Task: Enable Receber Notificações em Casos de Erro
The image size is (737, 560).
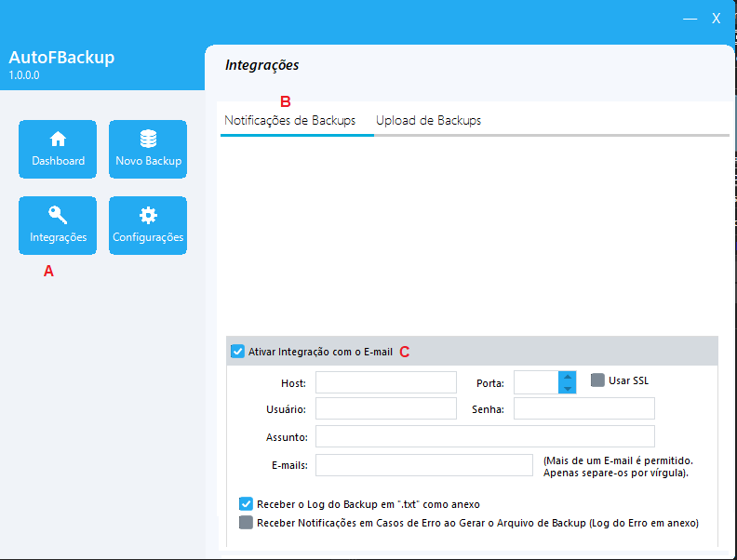Action: point(246,523)
